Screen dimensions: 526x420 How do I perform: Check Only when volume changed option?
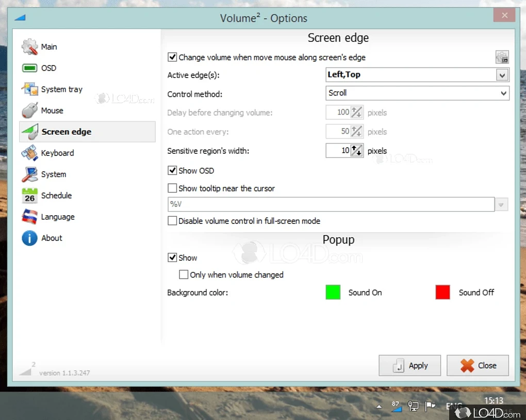coord(184,274)
